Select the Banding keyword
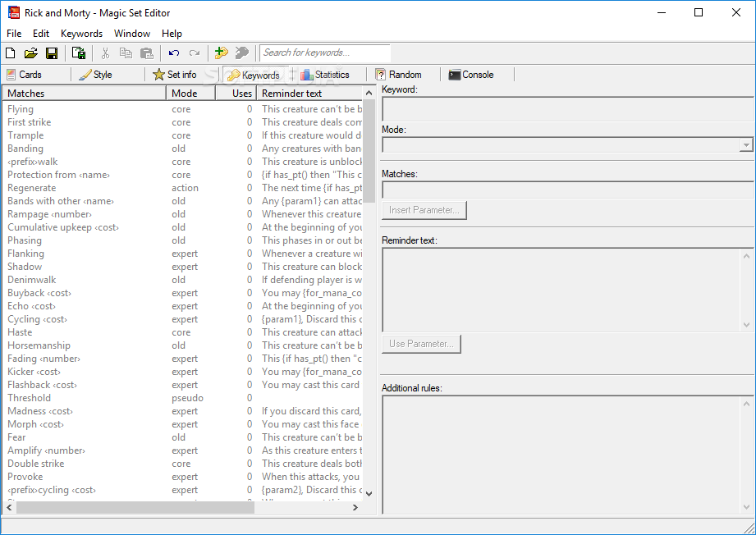The image size is (756, 535). (x=182, y=149)
